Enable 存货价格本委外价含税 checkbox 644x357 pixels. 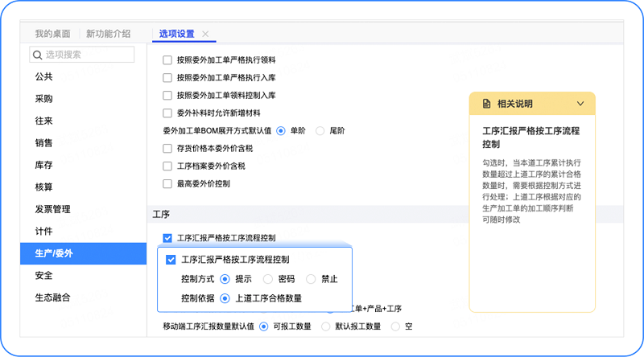[x=167, y=149]
